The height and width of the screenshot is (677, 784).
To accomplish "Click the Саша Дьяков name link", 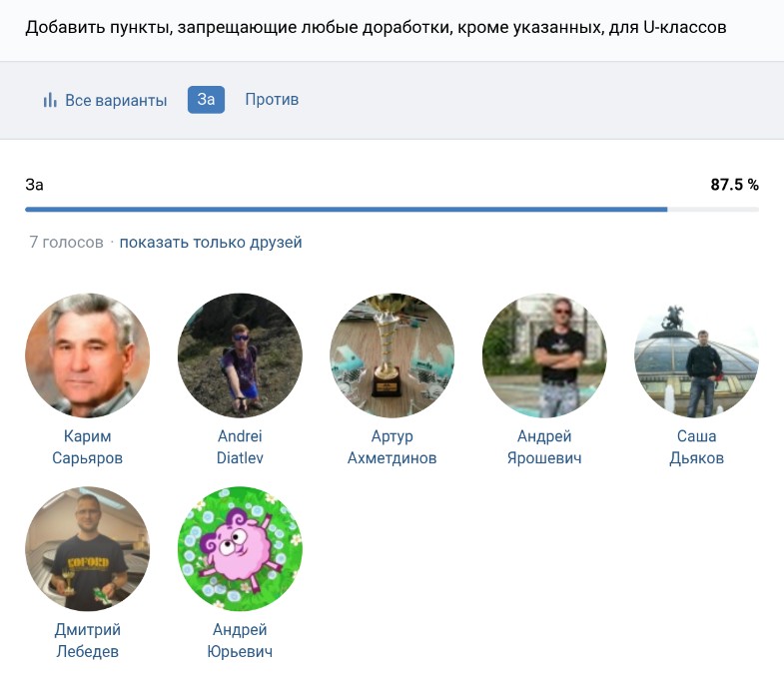I will 696,447.
